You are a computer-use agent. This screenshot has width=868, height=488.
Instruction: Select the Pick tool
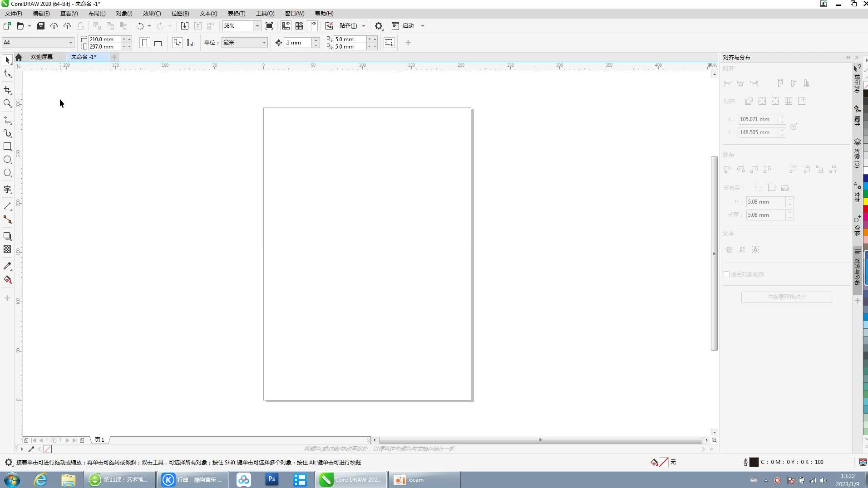pyautogui.click(x=7, y=59)
